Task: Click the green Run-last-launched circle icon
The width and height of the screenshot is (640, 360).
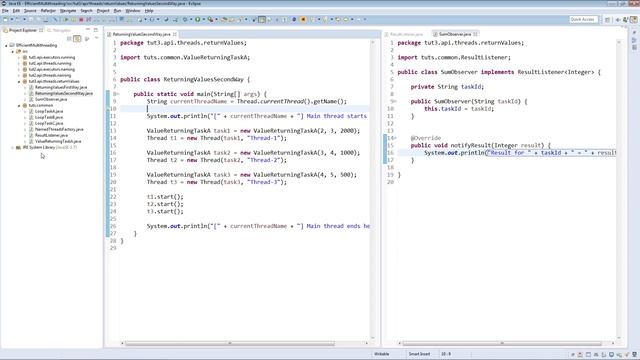Action: 198,19
